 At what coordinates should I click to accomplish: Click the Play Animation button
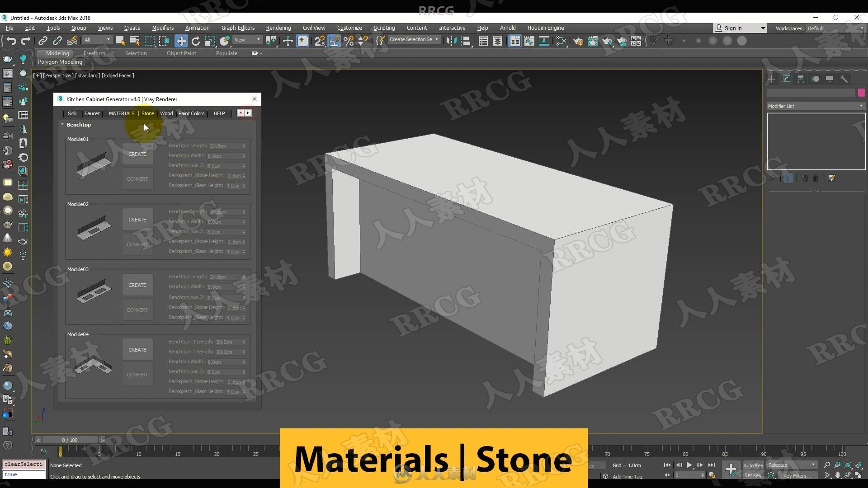pyautogui.click(x=689, y=465)
